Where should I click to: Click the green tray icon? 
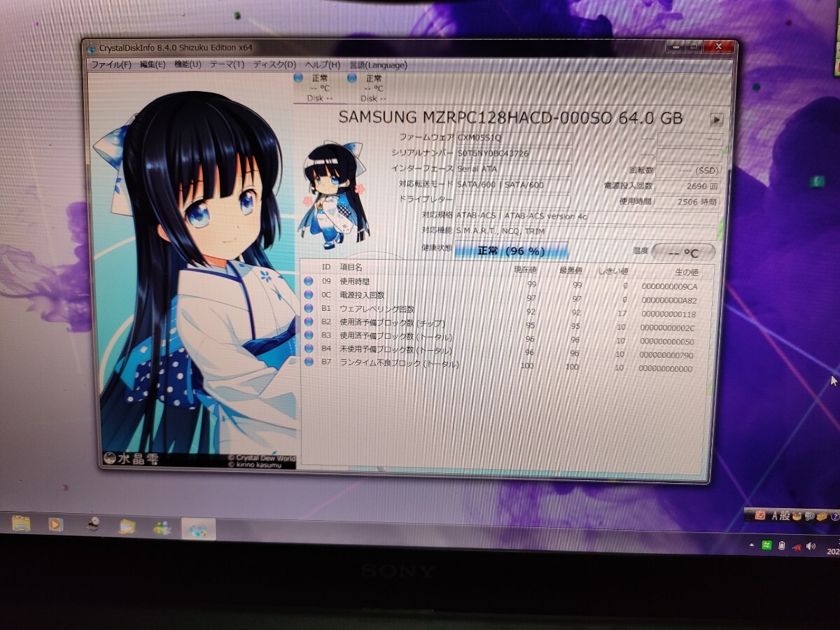(x=766, y=545)
